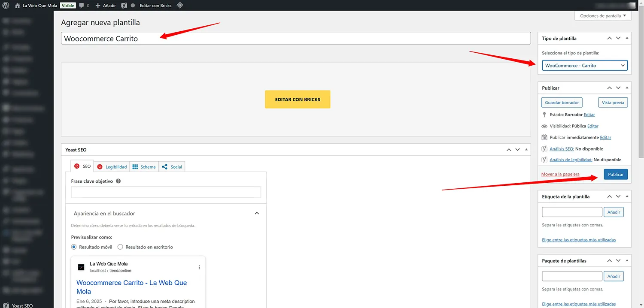Switch to the Social tab
This screenshot has width=644, height=308.
(172, 167)
